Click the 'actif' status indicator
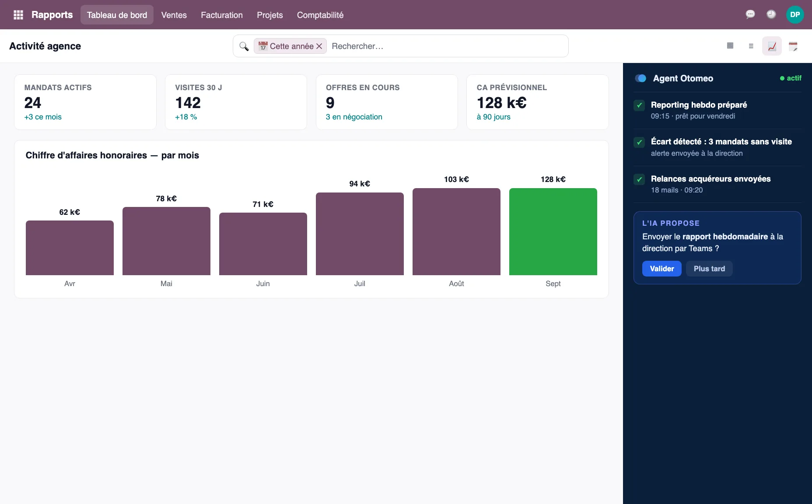This screenshot has height=504, width=812. pyautogui.click(x=791, y=78)
